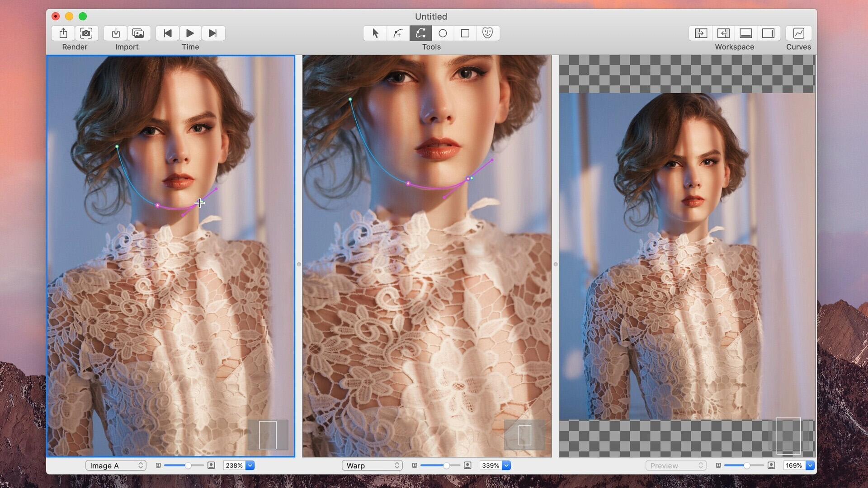Viewport: 868px width, 488px height.
Task: Select the face recognition tool
Action: [x=488, y=33]
